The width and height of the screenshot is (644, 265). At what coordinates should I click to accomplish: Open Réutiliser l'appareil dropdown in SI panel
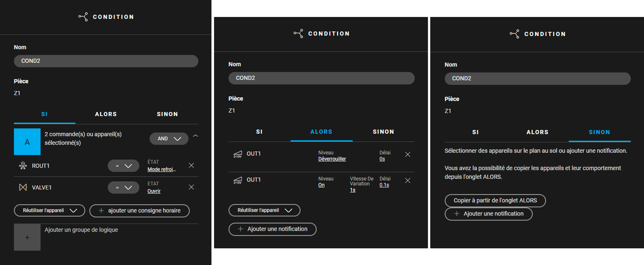pyautogui.click(x=50, y=210)
